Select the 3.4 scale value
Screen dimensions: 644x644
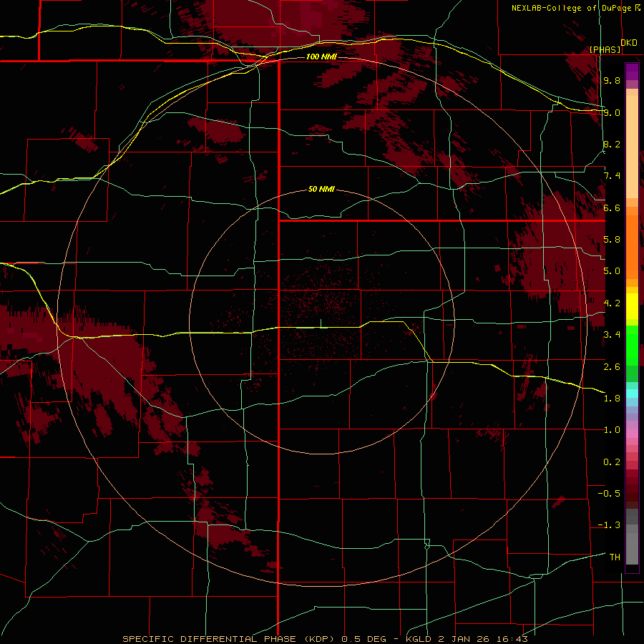click(612, 335)
